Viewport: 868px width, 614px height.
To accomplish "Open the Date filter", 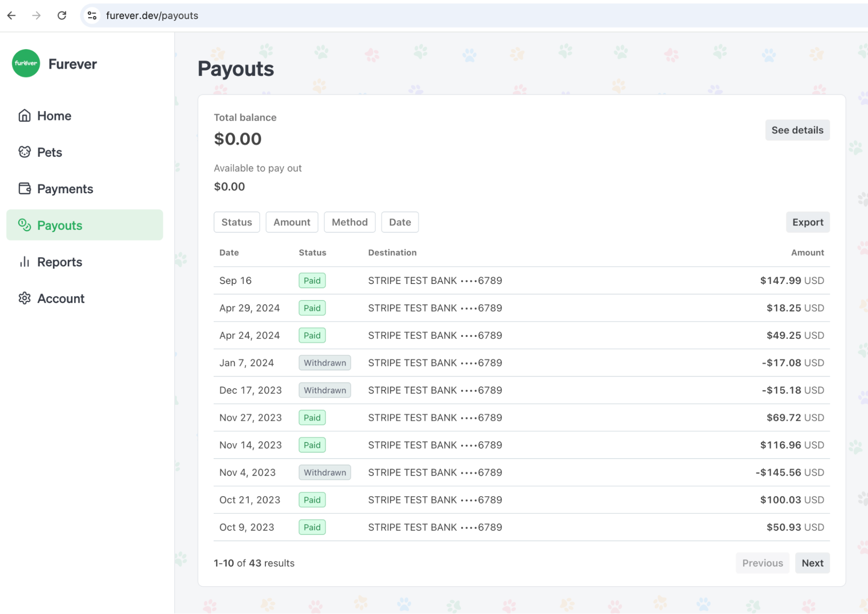I will pos(400,222).
